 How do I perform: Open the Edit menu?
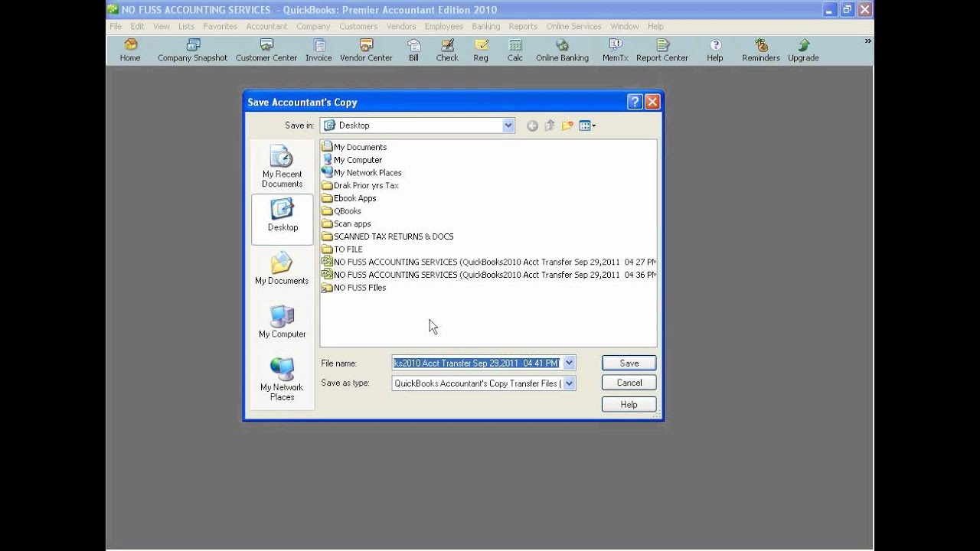point(137,26)
